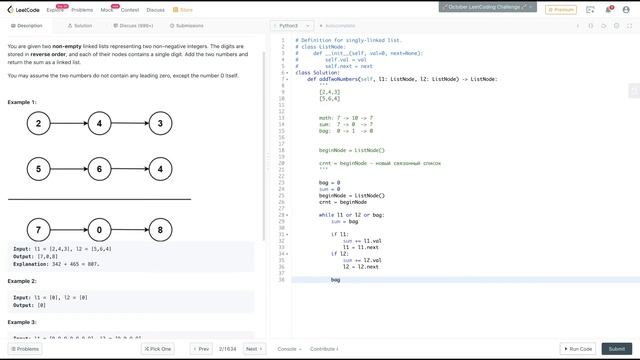
Task: Open the user profile avatar menu
Action: [x=626, y=9]
